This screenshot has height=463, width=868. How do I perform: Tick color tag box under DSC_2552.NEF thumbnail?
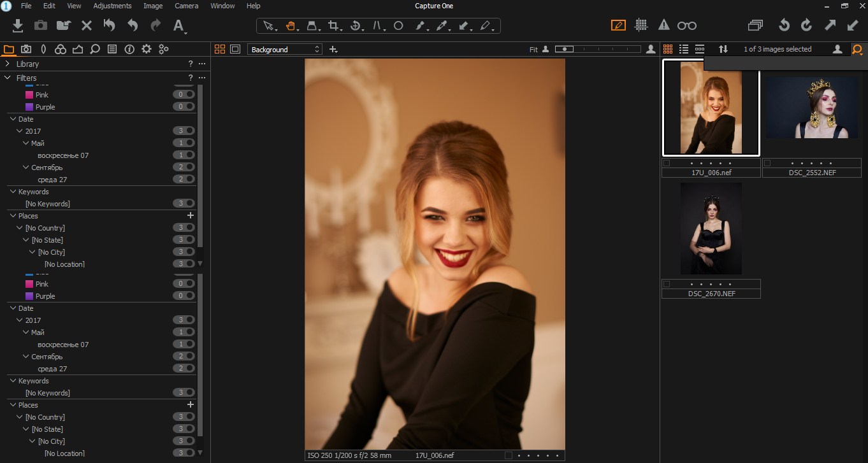(767, 163)
